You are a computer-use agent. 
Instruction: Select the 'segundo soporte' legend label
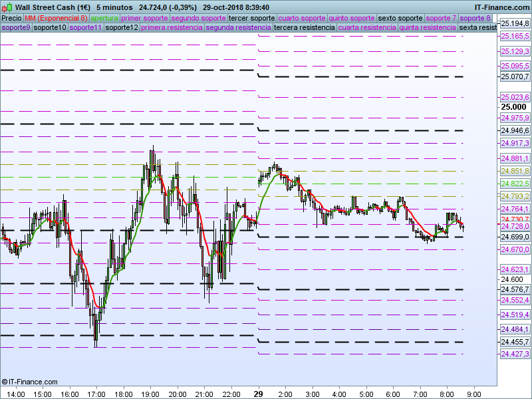coord(198,18)
